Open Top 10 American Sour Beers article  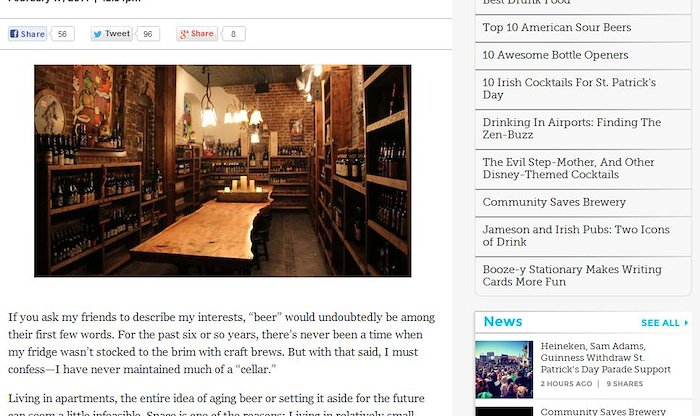(557, 28)
